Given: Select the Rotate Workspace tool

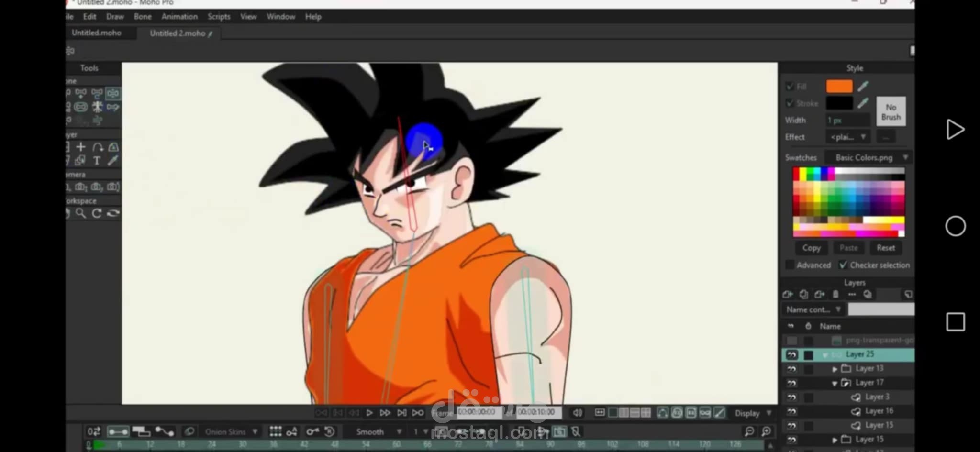Looking at the screenshot, I should (x=97, y=213).
